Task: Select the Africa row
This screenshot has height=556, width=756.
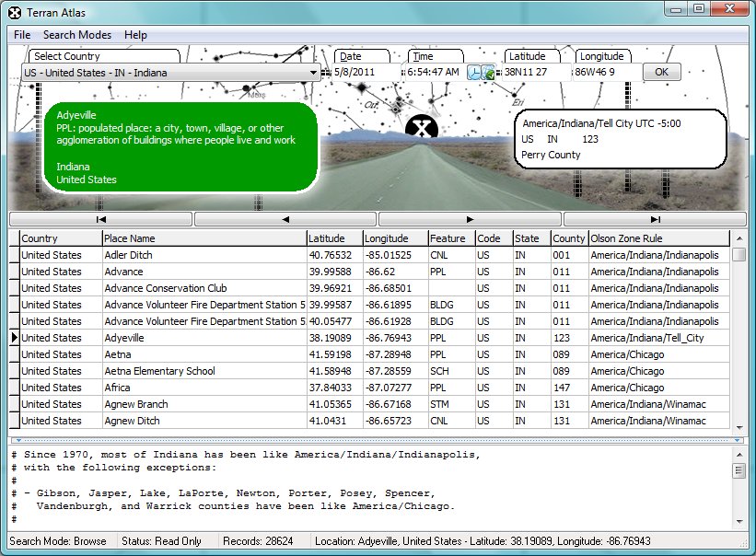Action: pos(375,388)
